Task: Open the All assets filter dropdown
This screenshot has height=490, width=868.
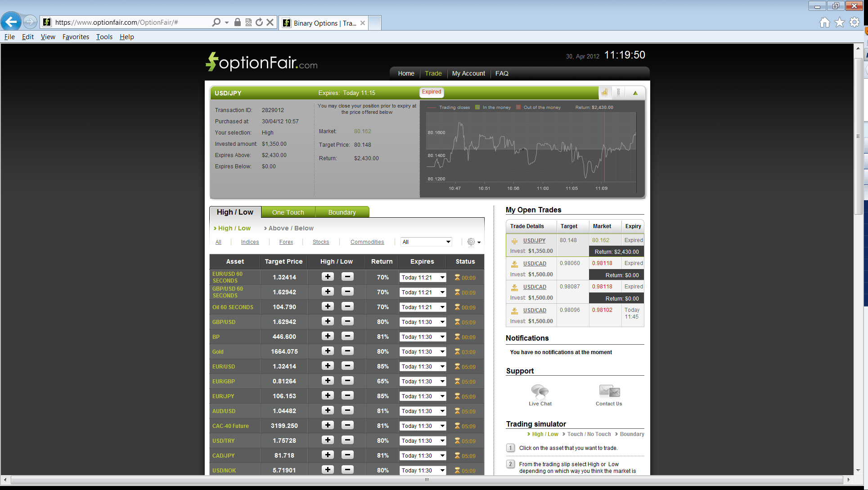Action: [x=426, y=242]
